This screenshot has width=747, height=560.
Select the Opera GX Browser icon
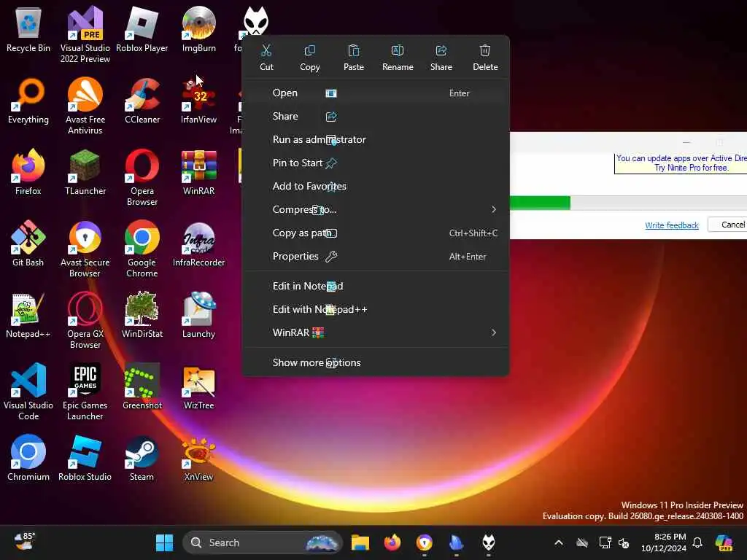(x=85, y=320)
